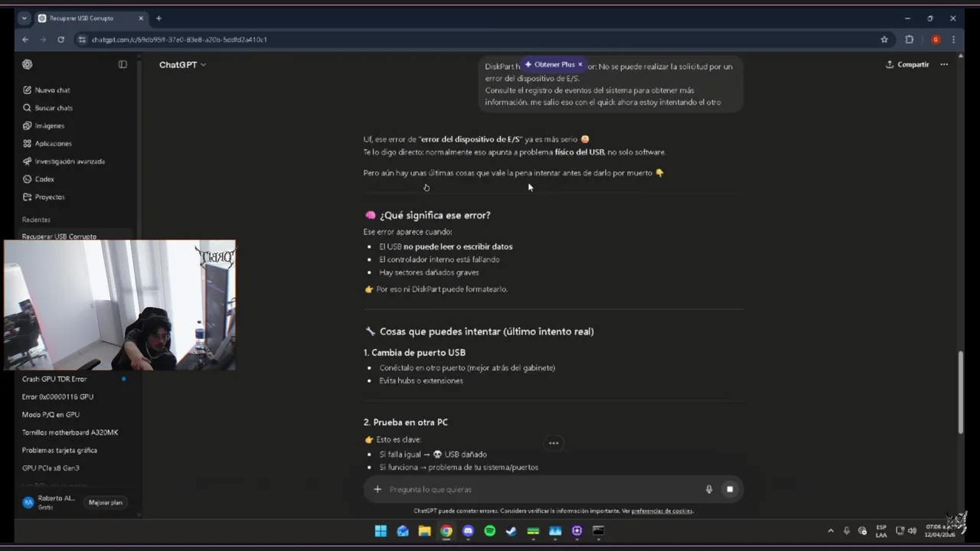Expand the ChatGPT model dropdown

tap(182, 65)
